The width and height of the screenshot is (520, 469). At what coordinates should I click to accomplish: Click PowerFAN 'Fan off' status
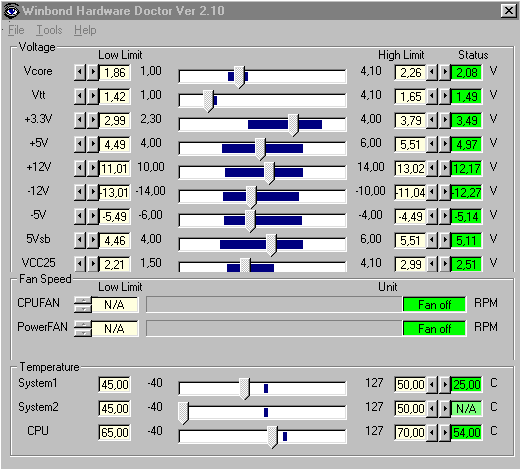[434, 328]
